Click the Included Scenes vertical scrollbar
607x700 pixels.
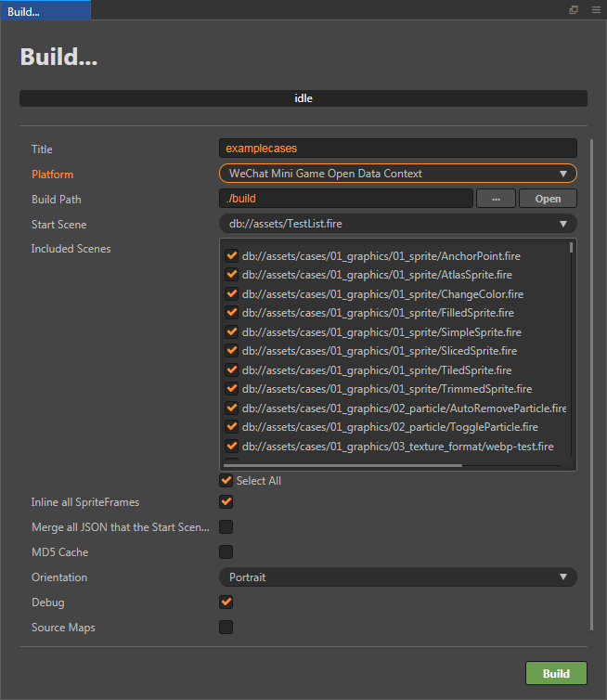tap(572, 248)
